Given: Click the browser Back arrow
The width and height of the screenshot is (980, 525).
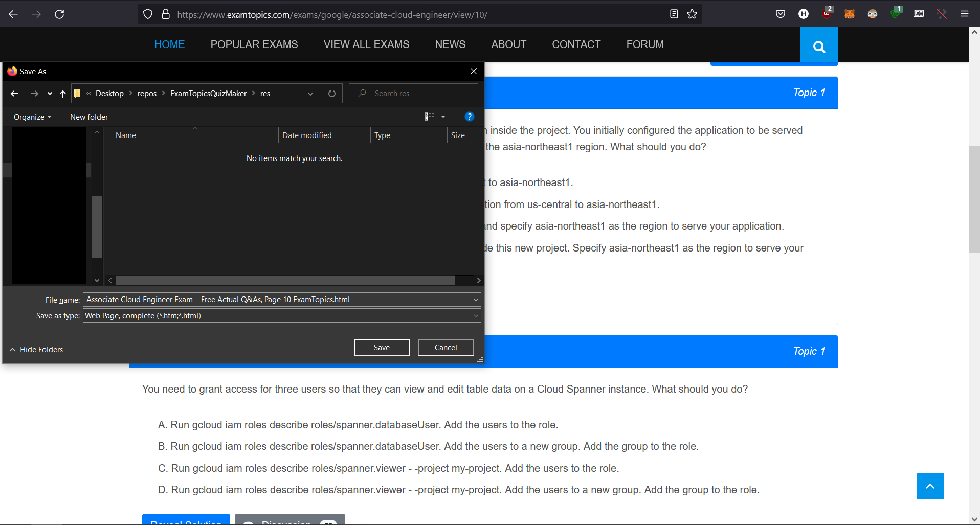Looking at the screenshot, I should click(x=14, y=14).
